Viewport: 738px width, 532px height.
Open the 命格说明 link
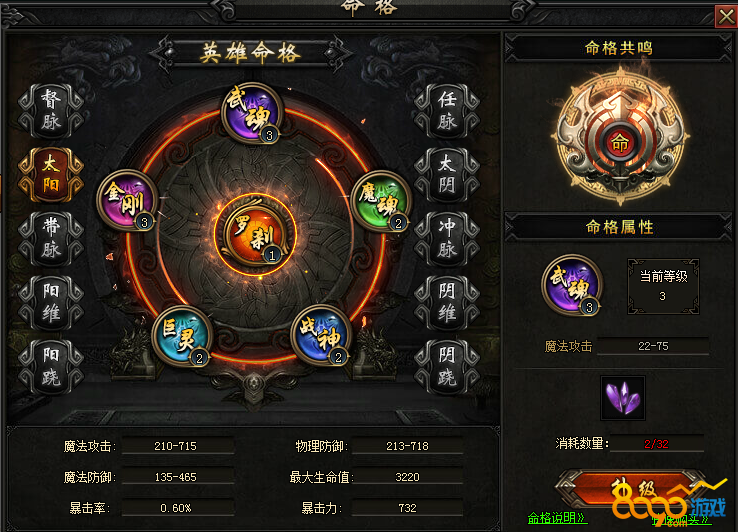556,518
